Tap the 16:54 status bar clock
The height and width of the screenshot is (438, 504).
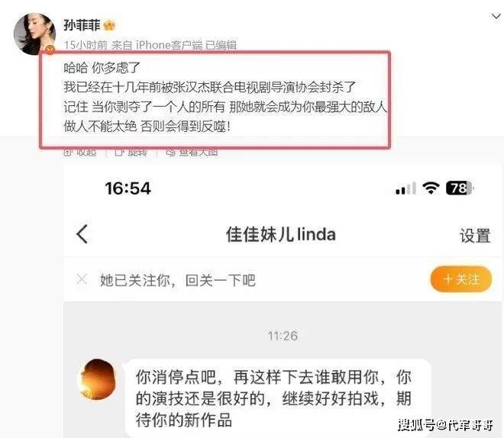128,188
